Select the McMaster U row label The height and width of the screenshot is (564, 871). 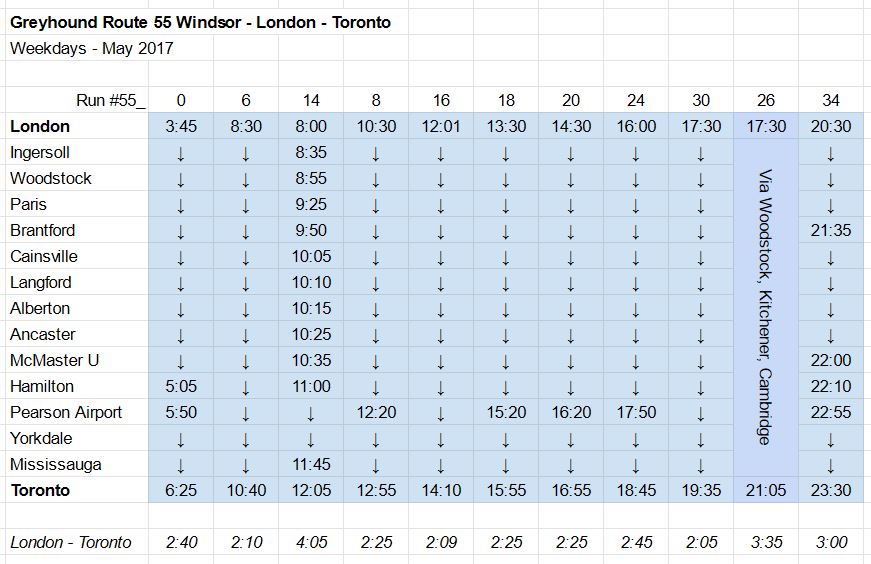pos(54,360)
